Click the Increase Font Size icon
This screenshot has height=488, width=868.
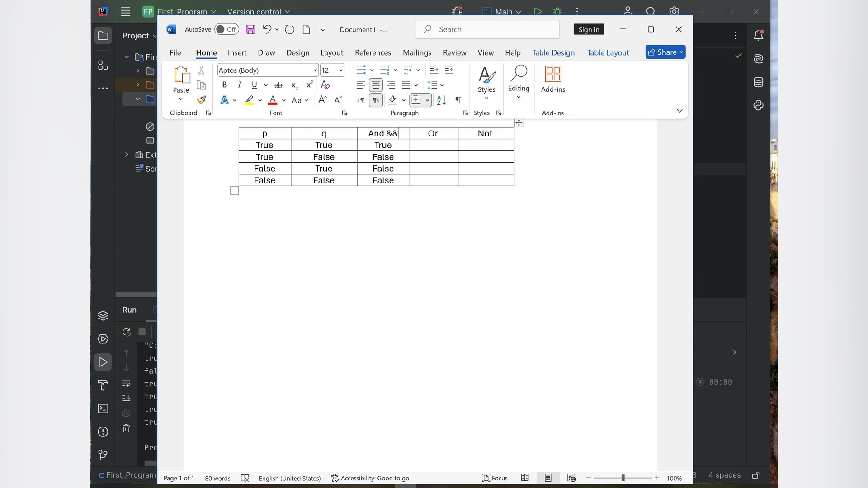tap(322, 100)
